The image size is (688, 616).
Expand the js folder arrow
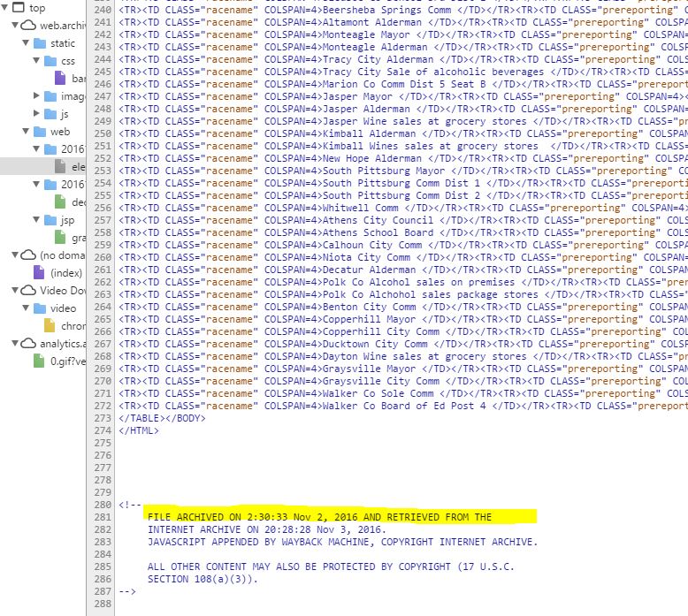(x=36, y=113)
